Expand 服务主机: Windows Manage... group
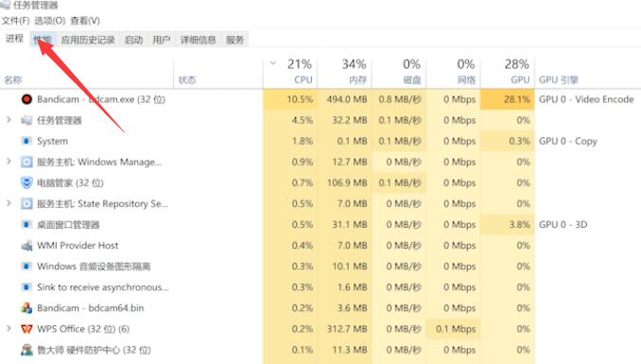The width and height of the screenshot is (641, 364). tap(9, 162)
